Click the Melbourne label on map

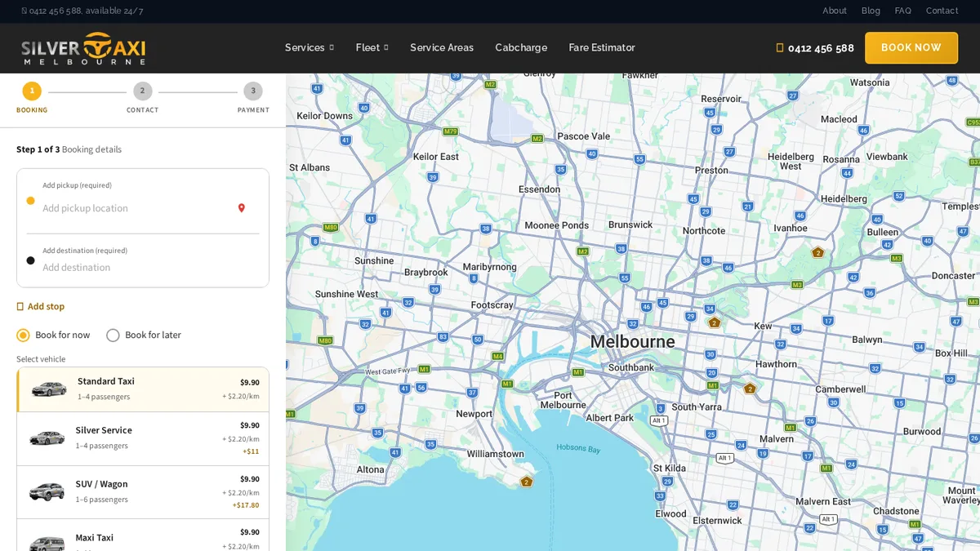coord(633,341)
